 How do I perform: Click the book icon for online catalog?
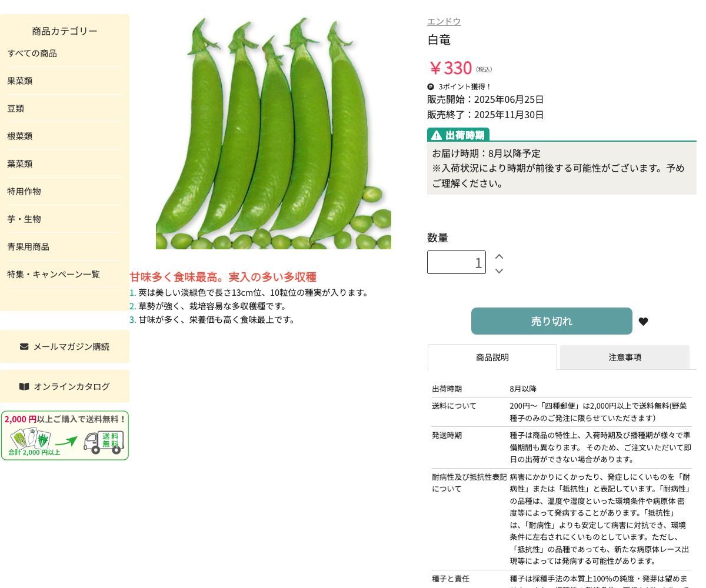coord(24,386)
